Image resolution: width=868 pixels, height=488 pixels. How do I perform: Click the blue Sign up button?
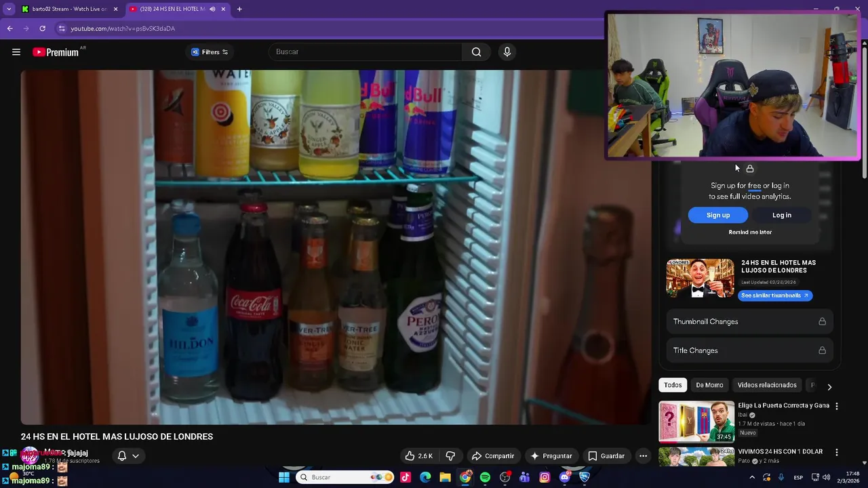pyautogui.click(x=718, y=215)
